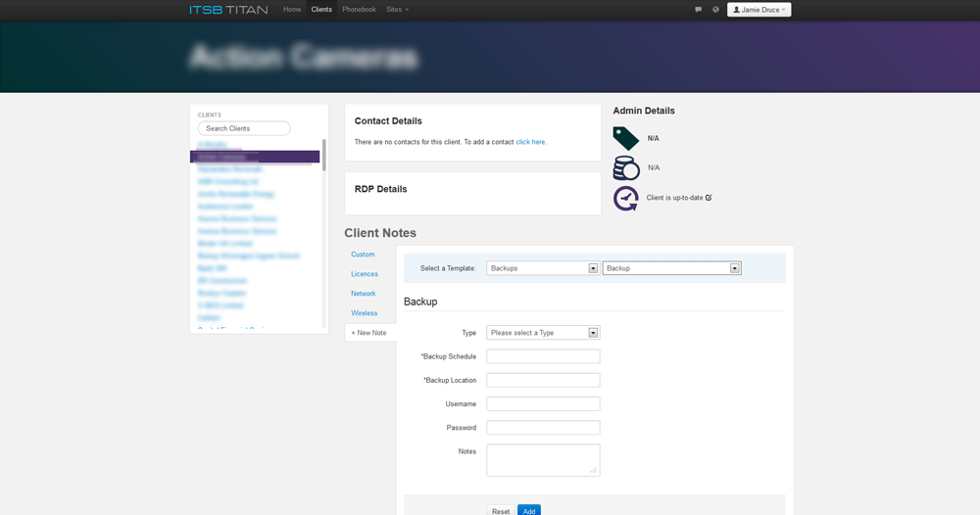Viewport: 980px width, 515px height.
Task: Switch to the Licences notes tab
Action: coord(365,274)
